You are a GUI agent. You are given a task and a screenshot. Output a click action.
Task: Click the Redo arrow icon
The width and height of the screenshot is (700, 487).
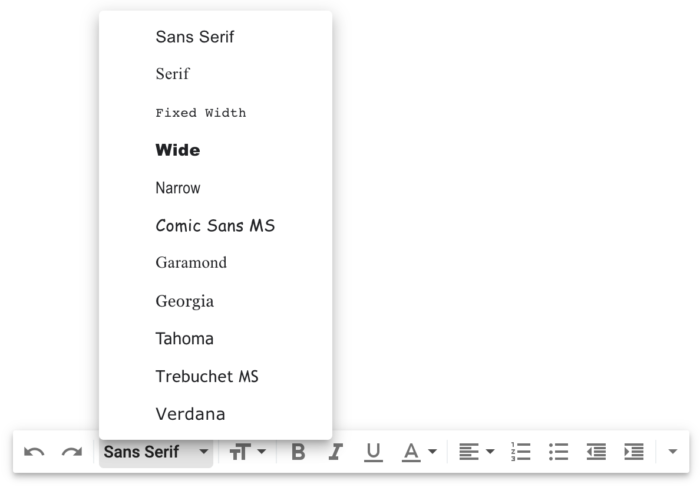pos(72,452)
